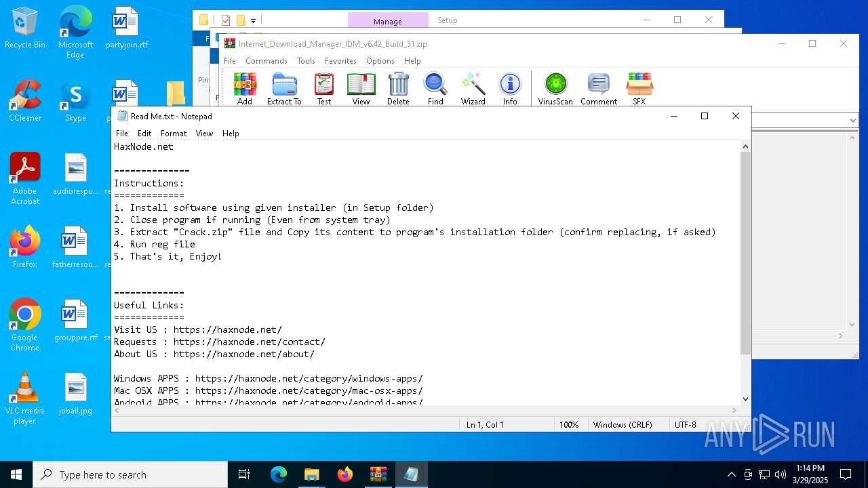The height and width of the screenshot is (488, 868).
Task: Click Notepad vertical scrollbar thumb
Action: [745, 253]
